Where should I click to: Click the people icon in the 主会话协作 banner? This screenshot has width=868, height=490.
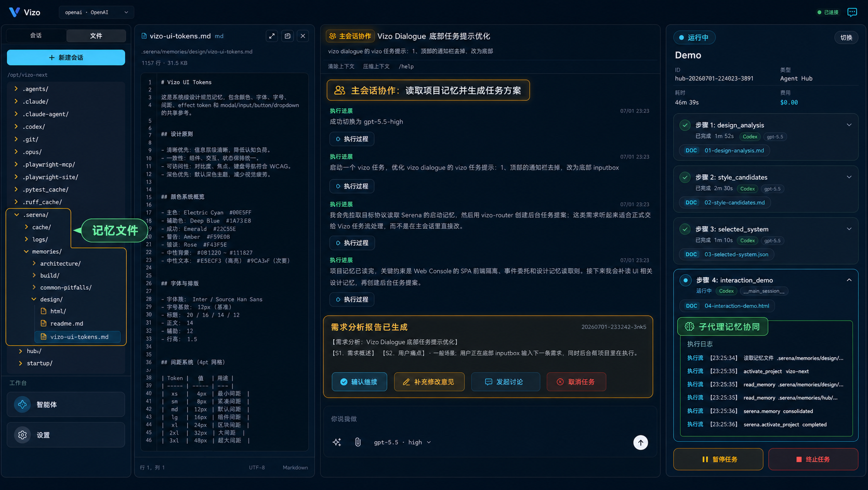pyautogui.click(x=339, y=90)
